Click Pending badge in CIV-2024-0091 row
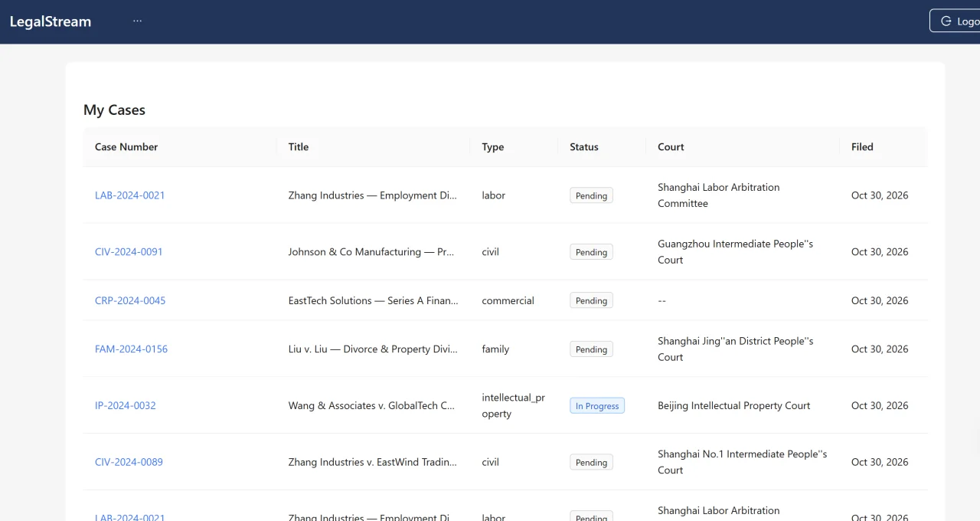Image resolution: width=980 pixels, height=521 pixels. [x=591, y=252]
